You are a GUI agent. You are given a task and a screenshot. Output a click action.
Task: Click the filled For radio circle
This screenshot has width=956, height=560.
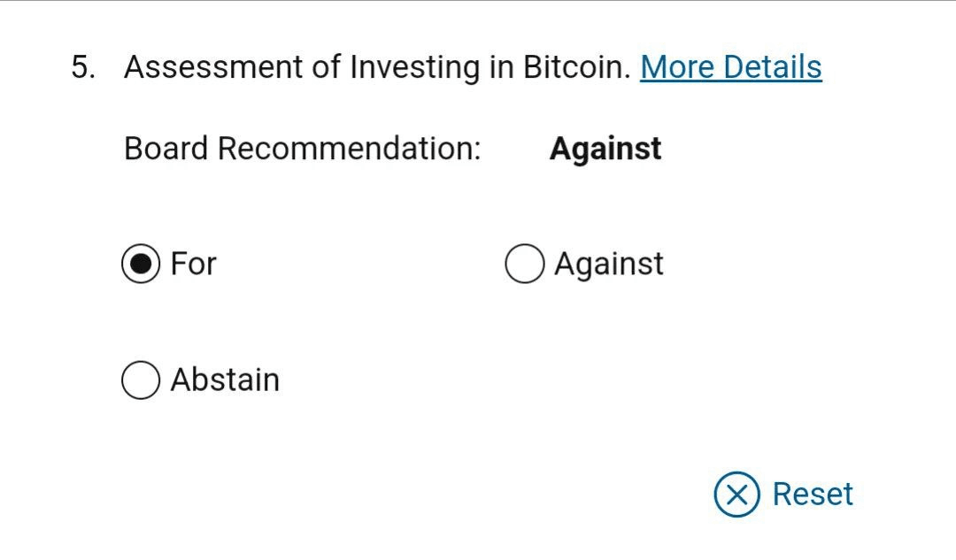click(x=141, y=264)
